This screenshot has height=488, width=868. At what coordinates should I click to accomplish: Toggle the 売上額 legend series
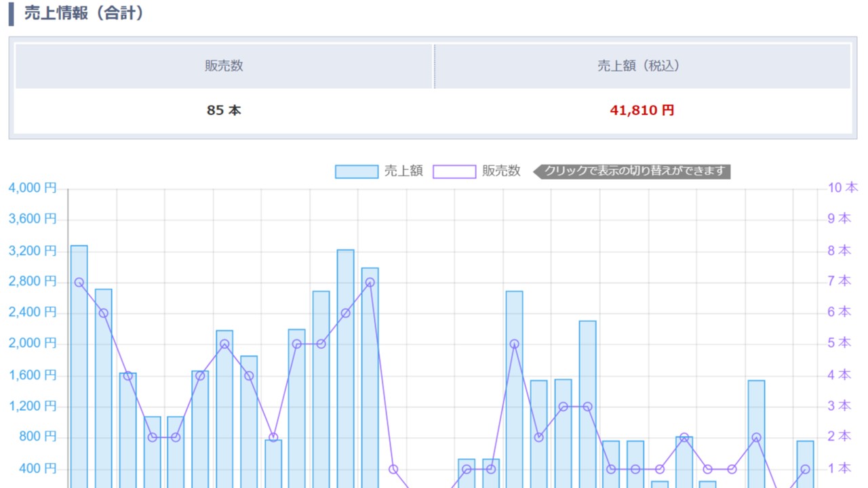[x=379, y=171]
